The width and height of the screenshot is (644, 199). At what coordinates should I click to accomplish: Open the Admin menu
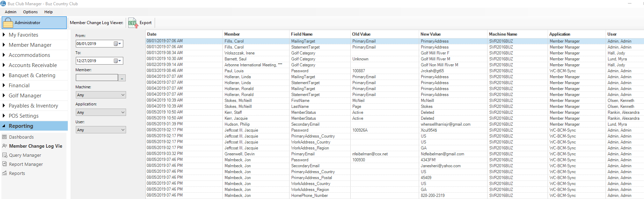coord(10,12)
